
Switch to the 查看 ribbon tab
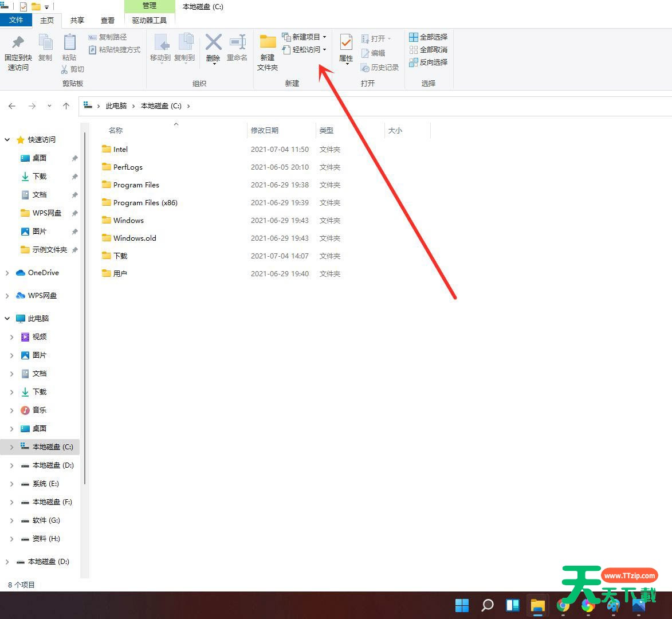pyautogui.click(x=108, y=19)
